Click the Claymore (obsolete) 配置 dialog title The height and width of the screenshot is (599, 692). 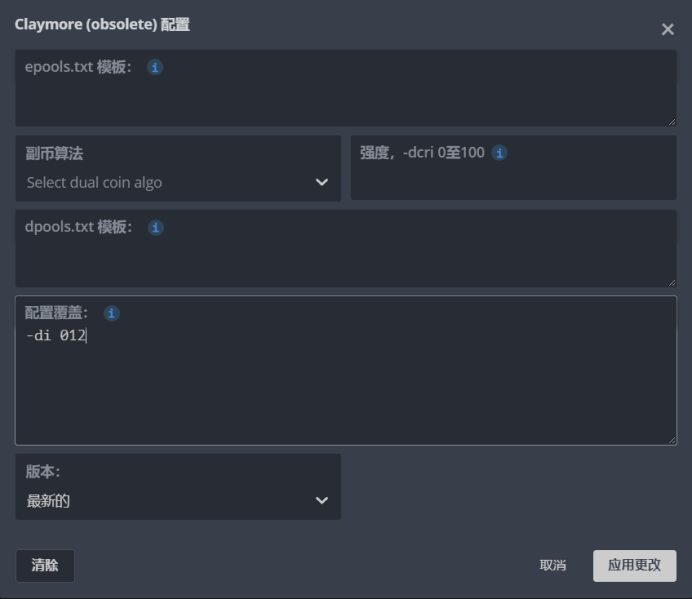[102, 25]
